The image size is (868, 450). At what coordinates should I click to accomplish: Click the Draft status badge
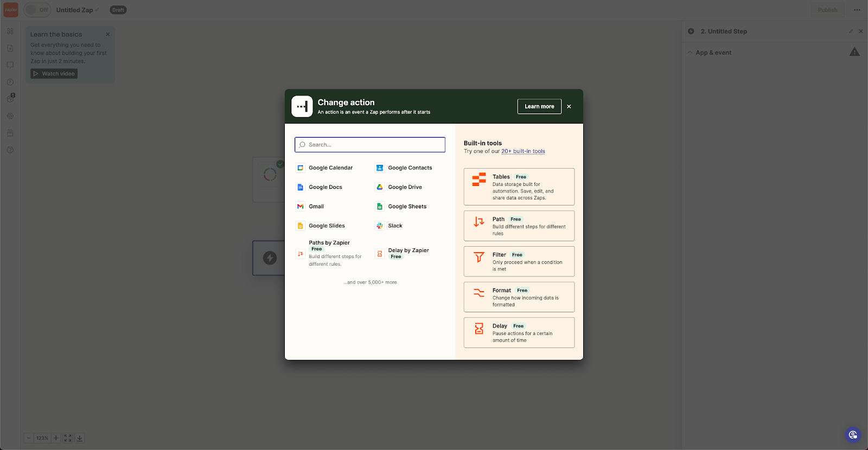click(118, 10)
